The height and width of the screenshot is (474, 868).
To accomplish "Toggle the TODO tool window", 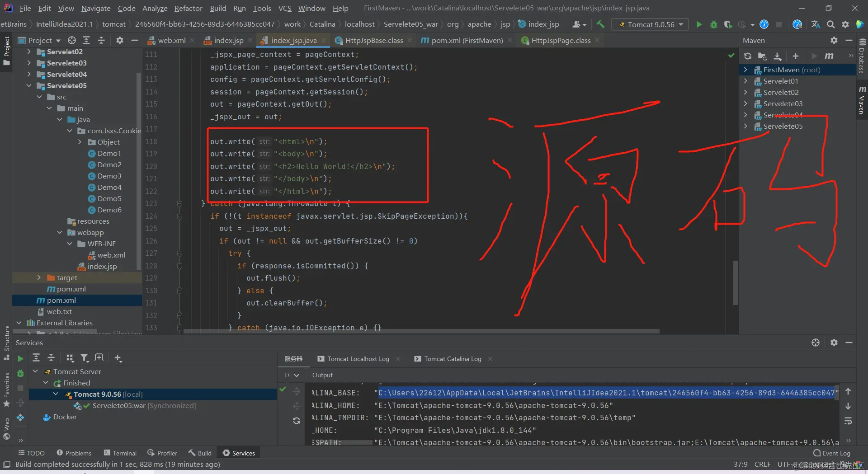I will (x=31, y=453).
